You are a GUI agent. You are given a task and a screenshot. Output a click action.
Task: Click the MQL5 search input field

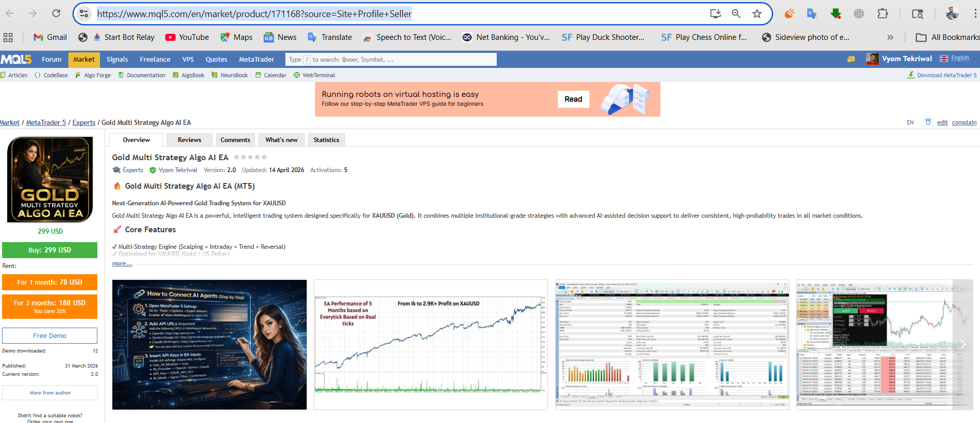[391, 60]
